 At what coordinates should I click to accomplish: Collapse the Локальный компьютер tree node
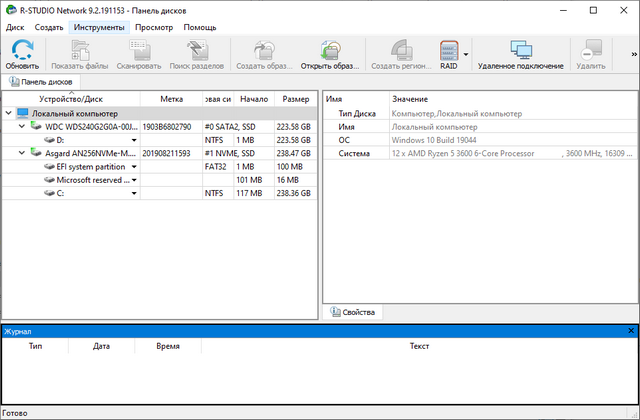pos(9,114)
